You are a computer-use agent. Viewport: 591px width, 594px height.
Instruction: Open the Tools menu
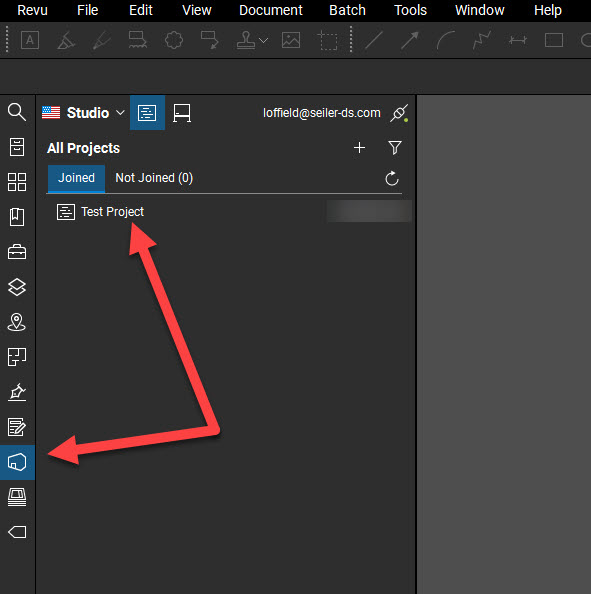tap(410, 10)
